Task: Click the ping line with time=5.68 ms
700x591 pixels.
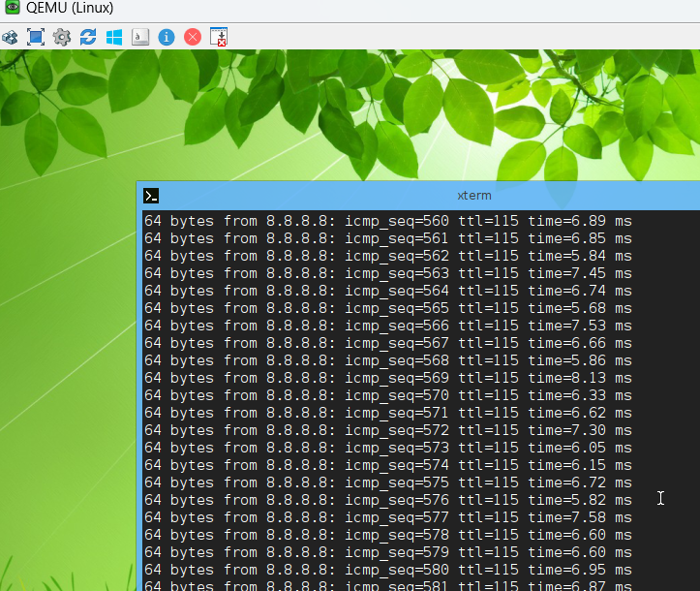Action: [x=388, y=308]
